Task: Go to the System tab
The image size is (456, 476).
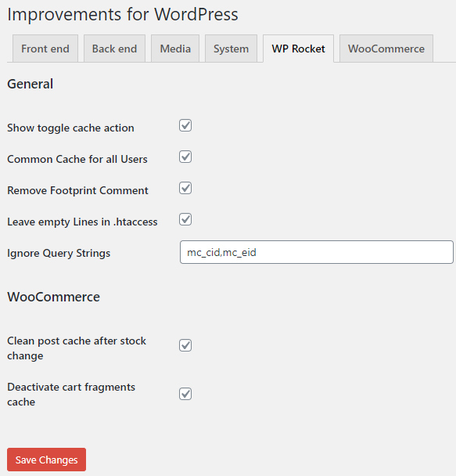Action: click(x=231, y=49)
